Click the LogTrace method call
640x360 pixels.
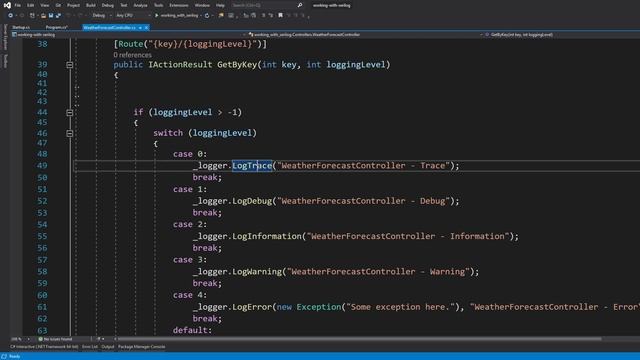(252, 166)
